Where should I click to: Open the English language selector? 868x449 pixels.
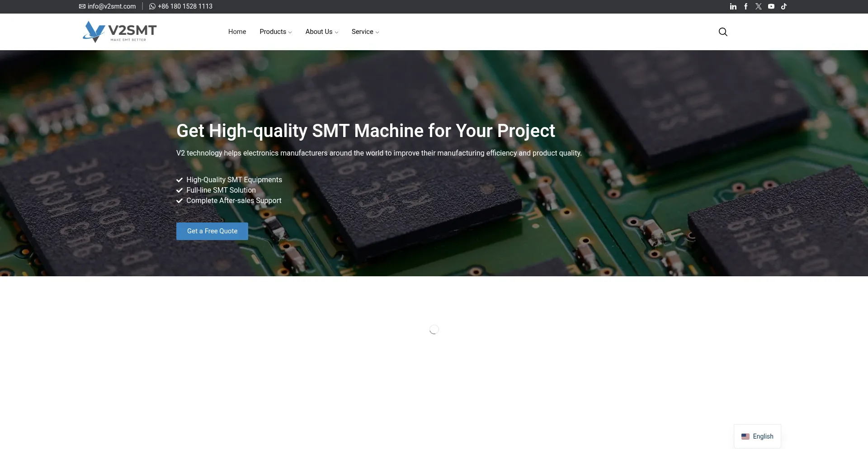(757, 436)
